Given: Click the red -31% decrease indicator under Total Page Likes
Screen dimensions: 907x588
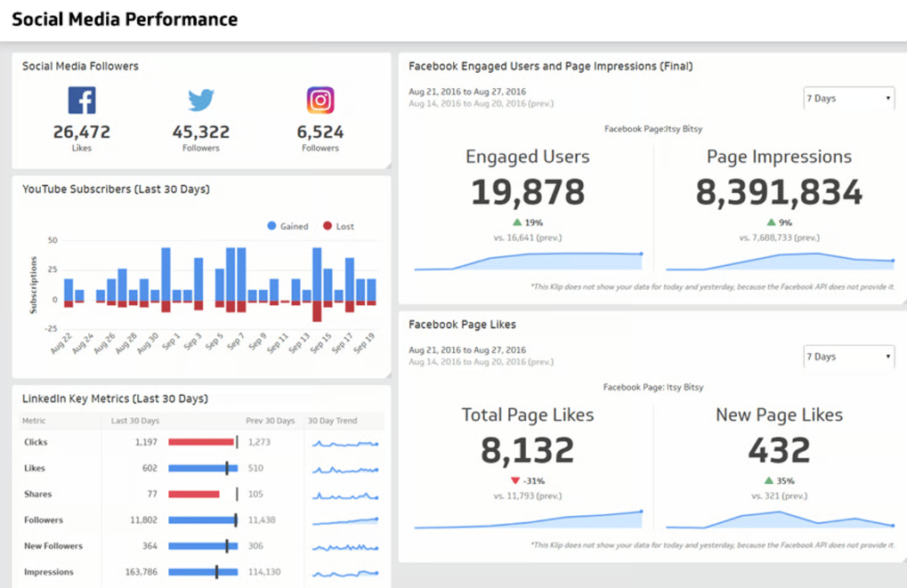Looking at the screenshot, I should (527, 479).
